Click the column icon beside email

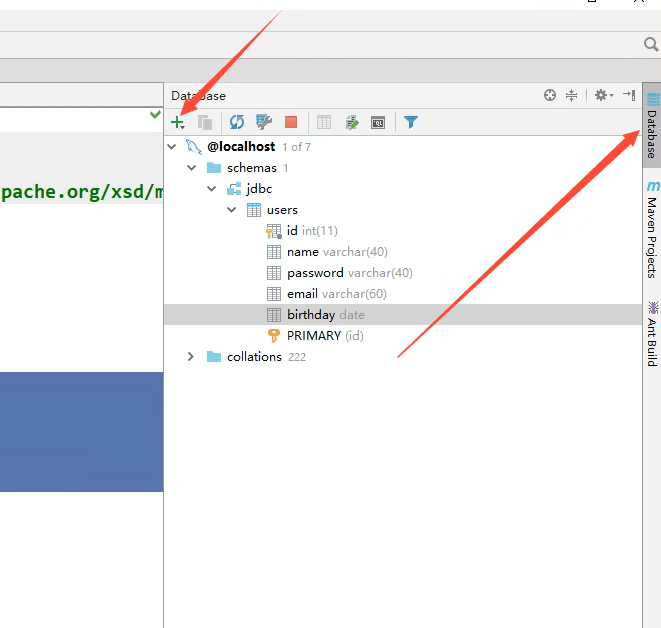tap(274, 294)
